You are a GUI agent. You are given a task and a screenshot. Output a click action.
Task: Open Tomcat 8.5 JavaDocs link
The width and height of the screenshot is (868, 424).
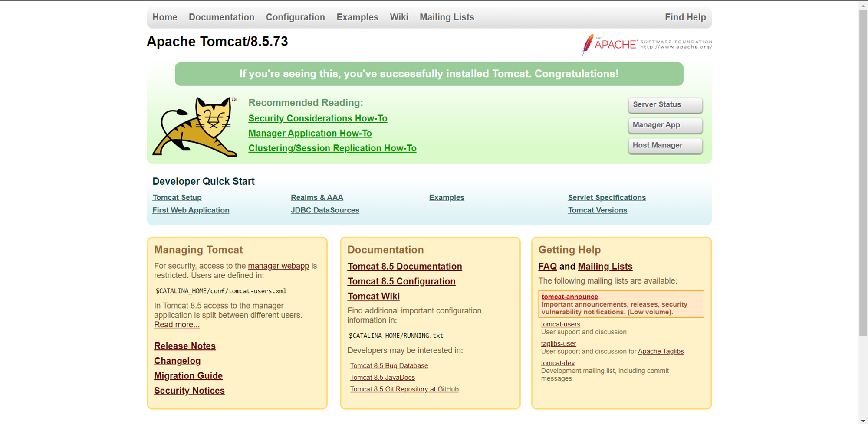click(382, 378)
